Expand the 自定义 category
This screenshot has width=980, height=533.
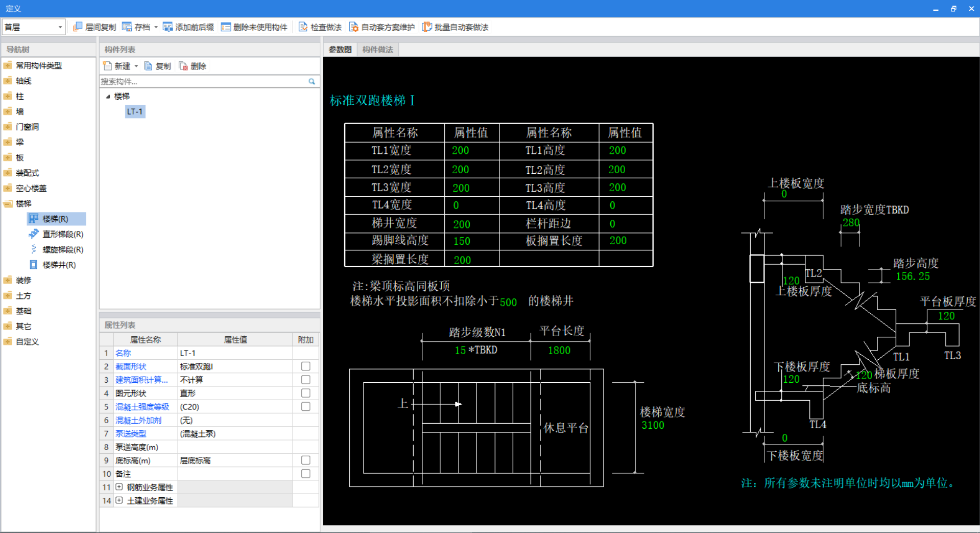pos(8,341)
